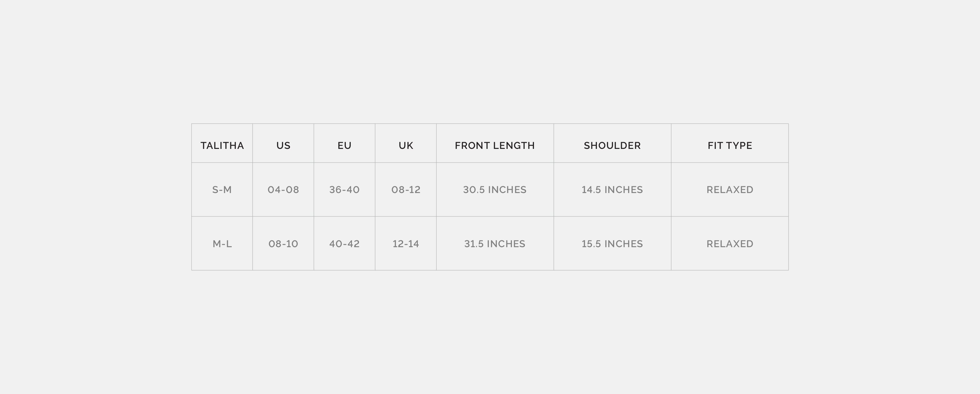980x394 pixels.
Task: Click the FRONT LENGTH header cell
Action: (495, 145)
